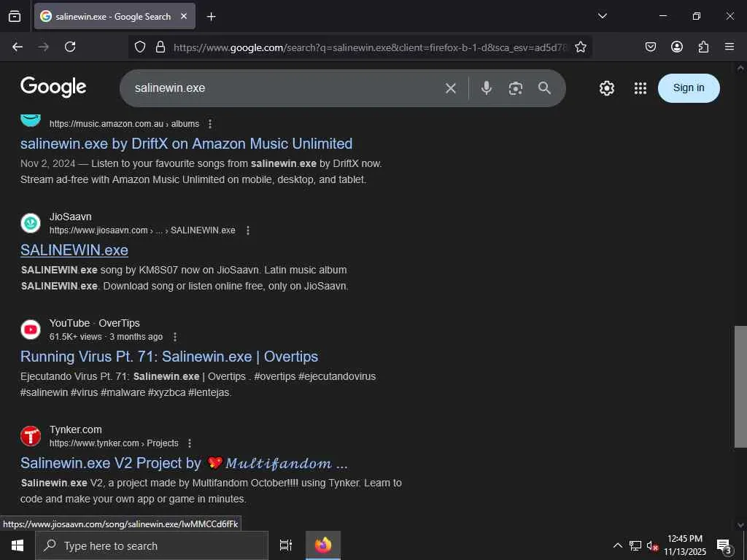
Task: Click the YouTube · OverTips source label
Action: point(94,323)
